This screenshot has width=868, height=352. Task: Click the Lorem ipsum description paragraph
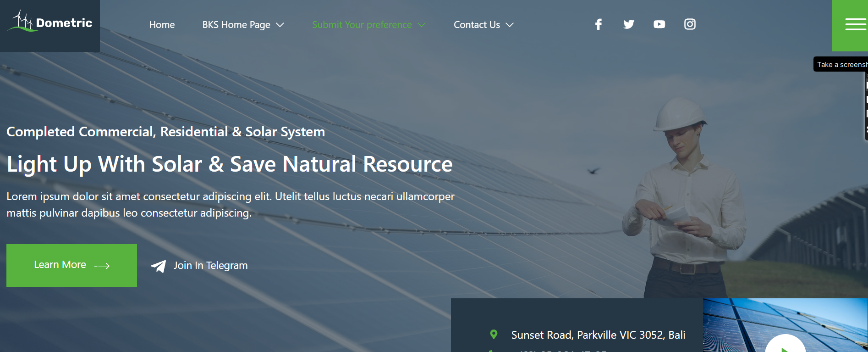click(231, 205)
